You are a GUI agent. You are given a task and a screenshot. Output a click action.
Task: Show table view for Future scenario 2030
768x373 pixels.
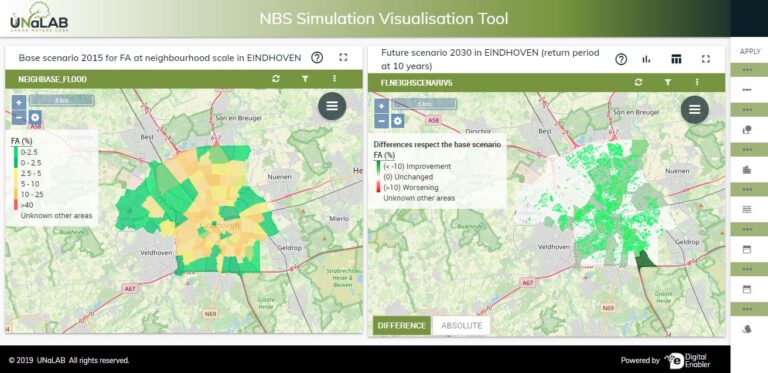click(x=676, y=59)
